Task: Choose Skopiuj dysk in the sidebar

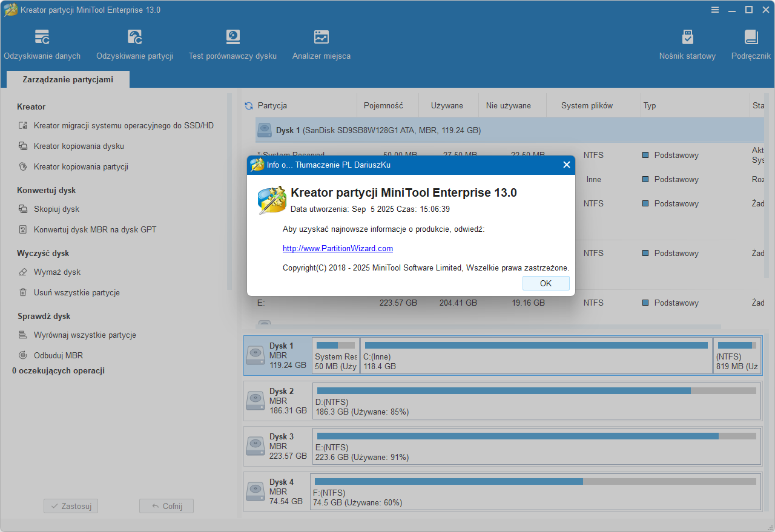Action: (x=49, y=209)
